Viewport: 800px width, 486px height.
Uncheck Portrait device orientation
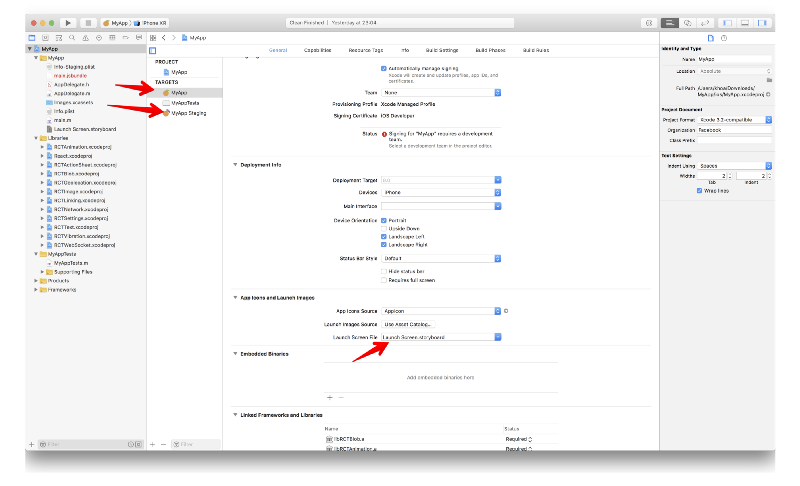[x=384, y=221]
